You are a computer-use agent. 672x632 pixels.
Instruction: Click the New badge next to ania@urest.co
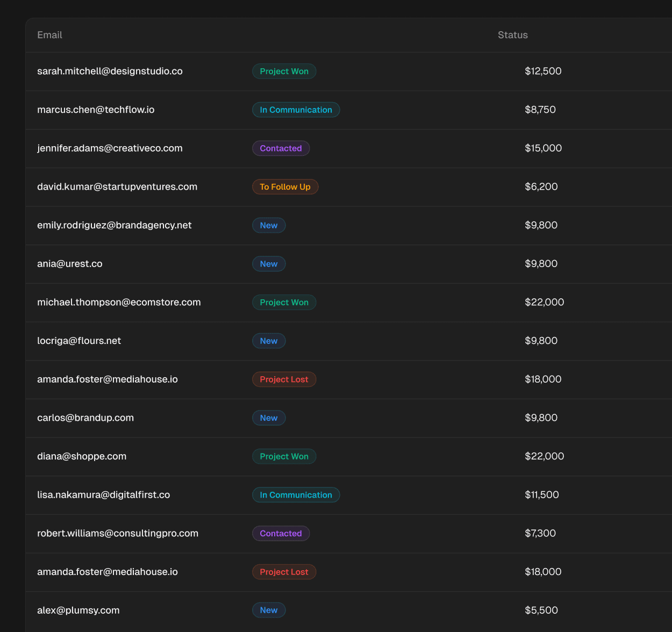tap(269, 264)
